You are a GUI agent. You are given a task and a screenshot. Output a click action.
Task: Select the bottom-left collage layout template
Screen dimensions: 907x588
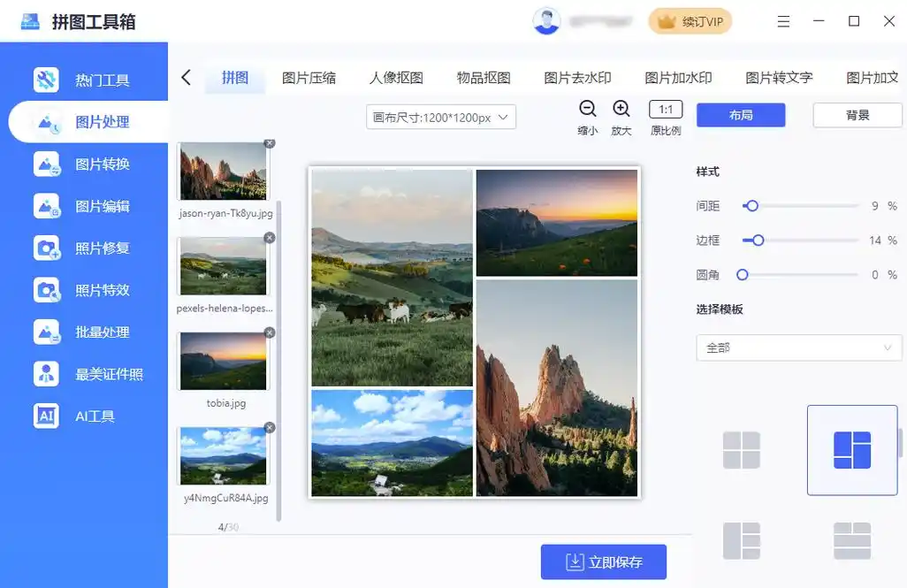point(741,540)
